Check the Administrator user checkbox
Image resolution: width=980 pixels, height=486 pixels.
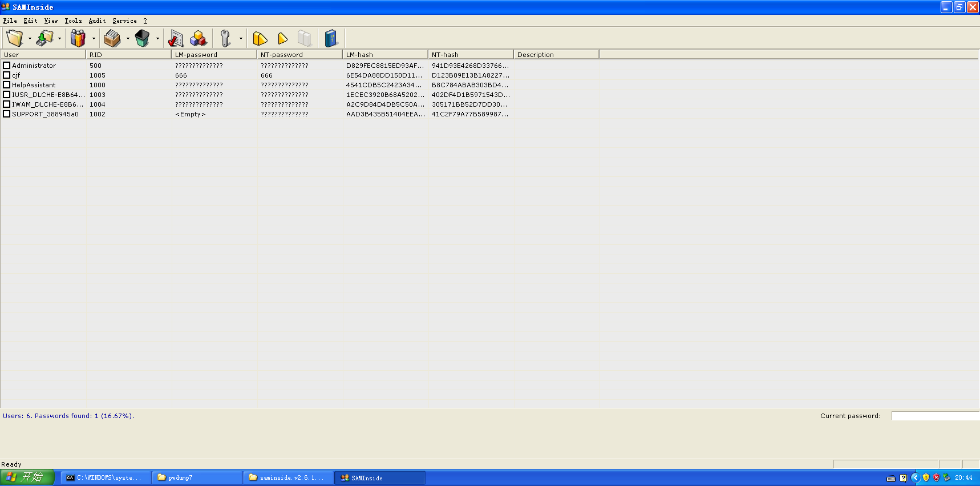(7, 66)
